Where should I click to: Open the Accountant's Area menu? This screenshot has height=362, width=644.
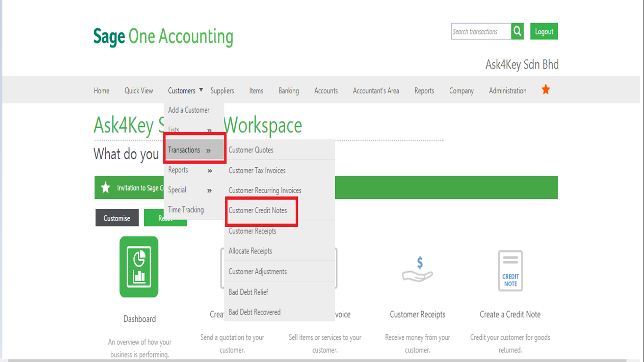(x=376, y=90)
